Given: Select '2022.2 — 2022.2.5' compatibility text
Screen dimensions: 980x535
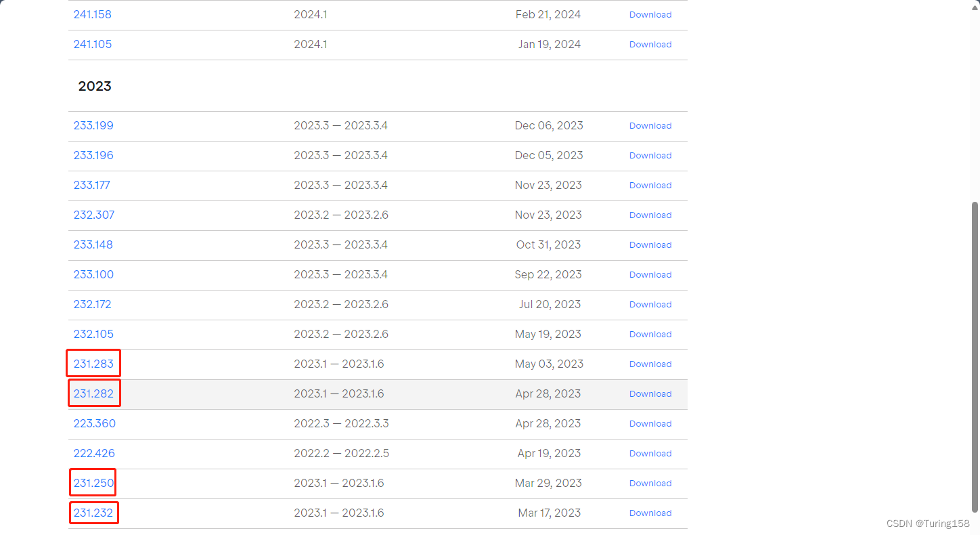Looking at the screenshot, I should 341,453.
